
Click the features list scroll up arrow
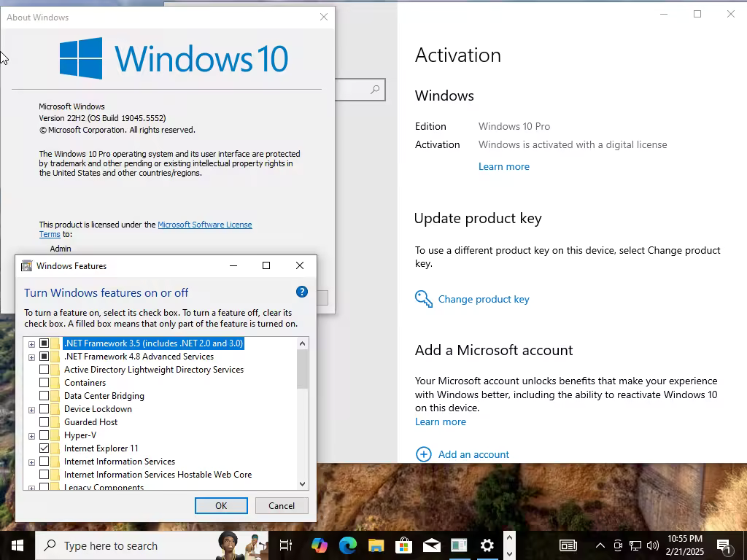point(302,343)
